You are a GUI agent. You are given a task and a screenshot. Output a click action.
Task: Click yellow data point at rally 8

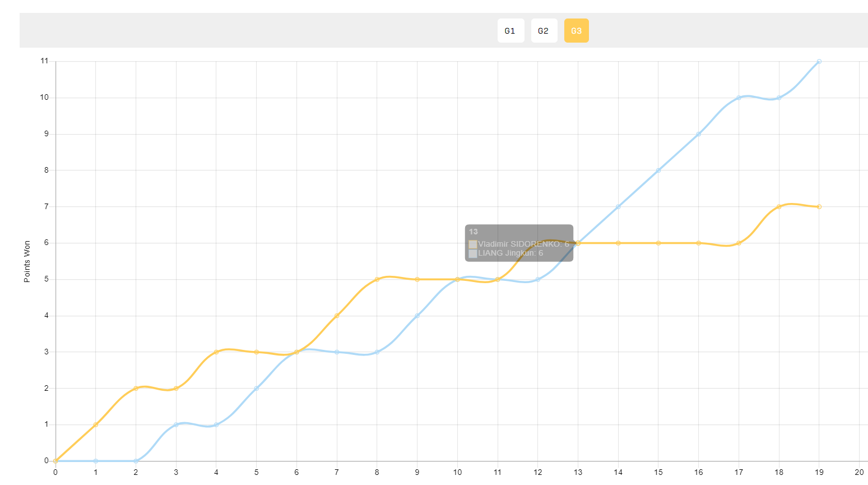377,279
